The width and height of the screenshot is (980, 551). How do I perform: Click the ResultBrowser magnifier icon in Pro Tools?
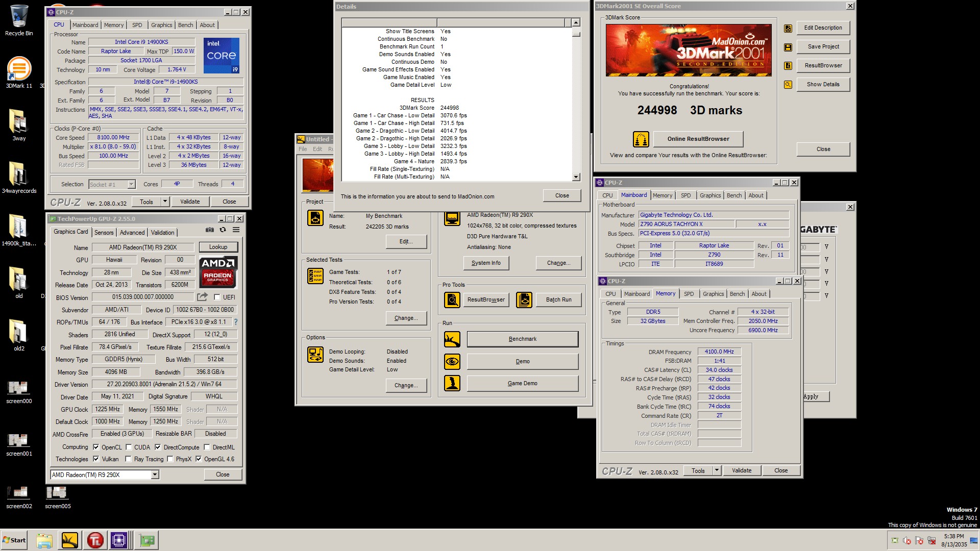[452, 300]
